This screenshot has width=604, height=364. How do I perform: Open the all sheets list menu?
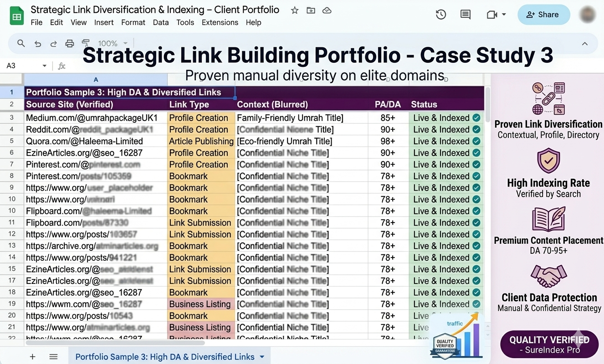coord(53,356)
